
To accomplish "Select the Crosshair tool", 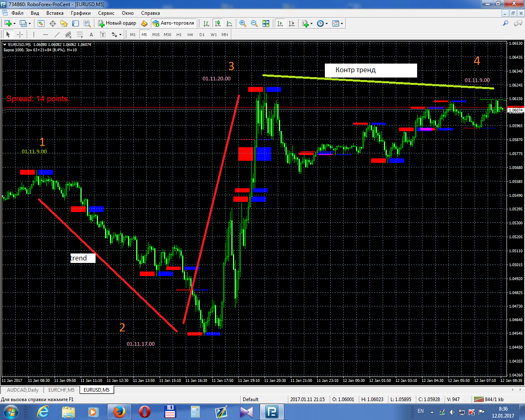I will click(20, 35).
